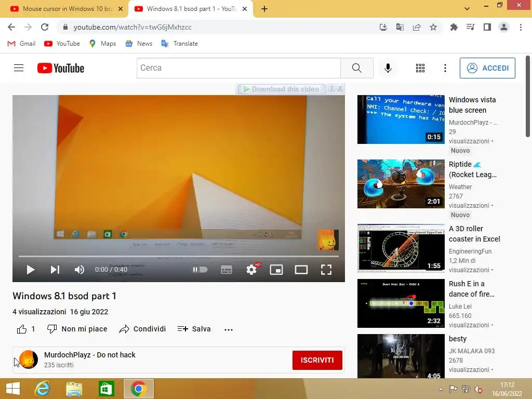
Task: Open the Chrome profile avatar
Action: click(x=504, y=27)
